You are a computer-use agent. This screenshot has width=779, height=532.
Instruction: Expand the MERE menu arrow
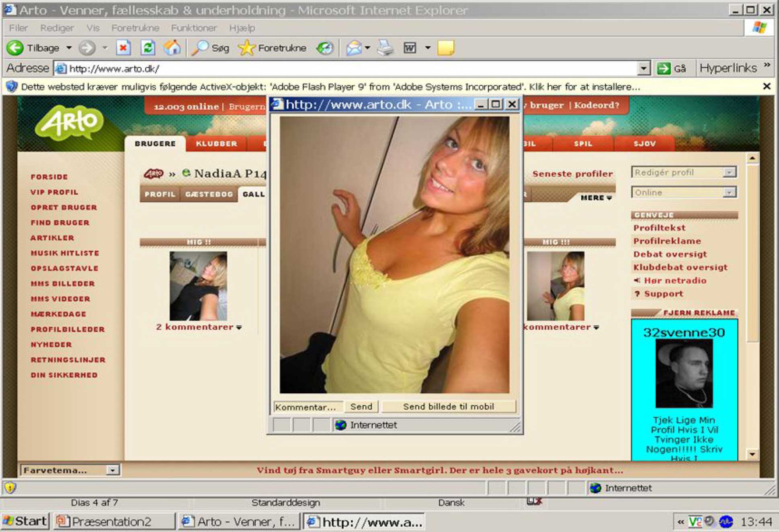pyautogui.click(x=609, y=198)
